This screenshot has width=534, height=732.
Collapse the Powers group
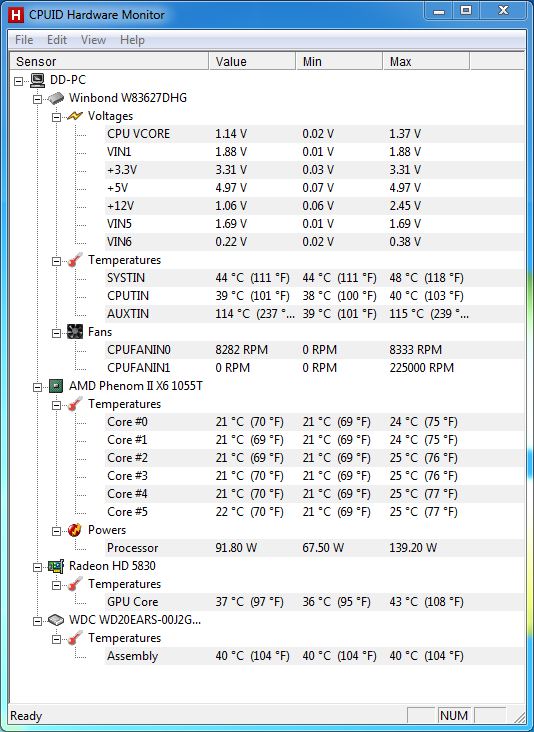coord(56,531)
